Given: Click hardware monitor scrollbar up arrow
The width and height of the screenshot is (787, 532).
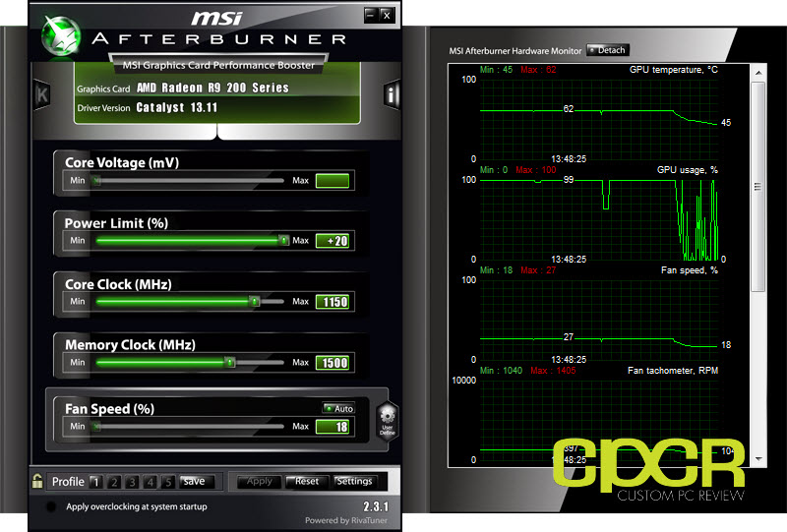Looking at the screenshot, I should [758, 73].
